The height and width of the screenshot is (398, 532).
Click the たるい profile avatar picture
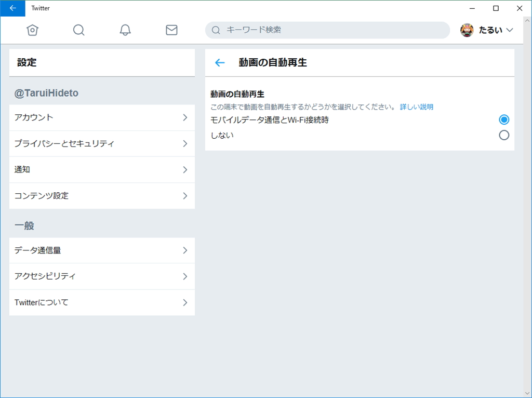[467, 30]
